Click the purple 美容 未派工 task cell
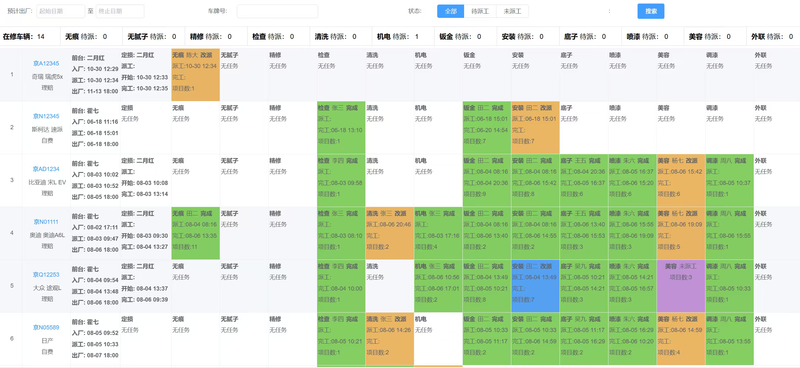 point(681,286)
